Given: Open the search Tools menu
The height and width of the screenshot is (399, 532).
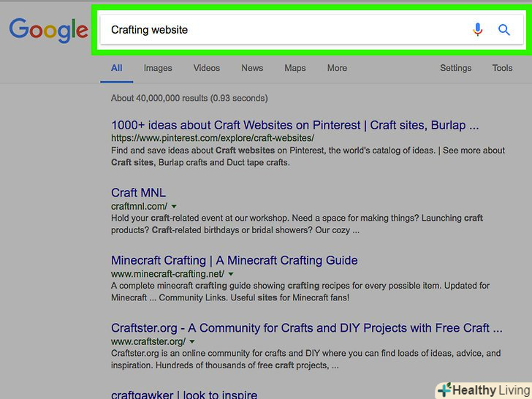Looking at the screenshot, I should 502,68.
